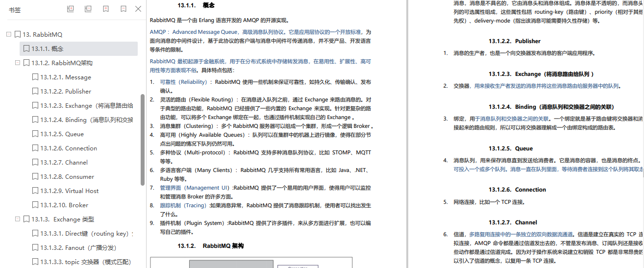Open bookmark 13.1.3.3. topic 交换器（模式匹配）
644x268 pixels.
click(86, 262)
